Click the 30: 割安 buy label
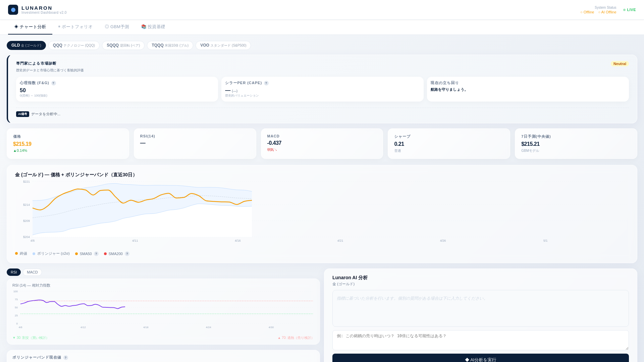This screenshot has width=644, height=362. click(30, 338)
